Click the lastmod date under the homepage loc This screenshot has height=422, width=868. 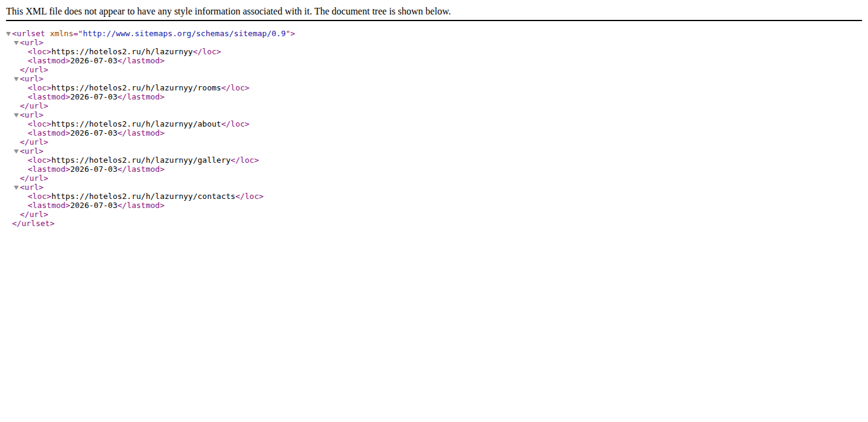pyautogui.click(x=94, y=61)
